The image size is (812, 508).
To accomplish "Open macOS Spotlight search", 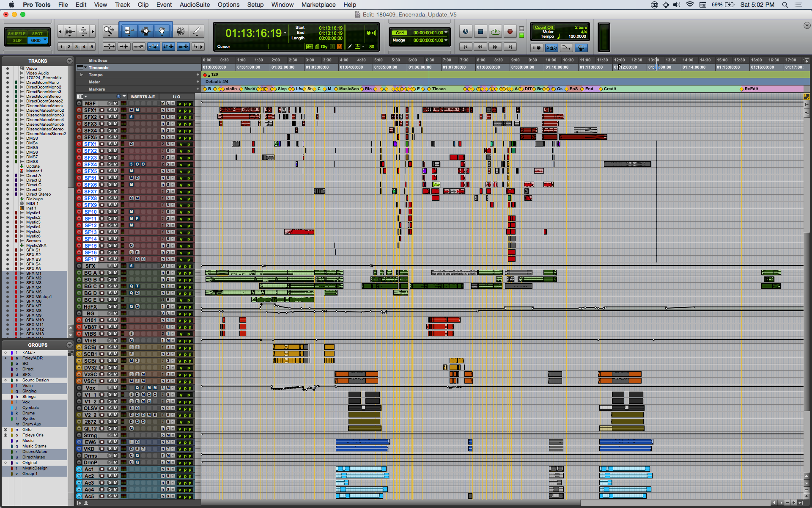I will pos(785,5).
